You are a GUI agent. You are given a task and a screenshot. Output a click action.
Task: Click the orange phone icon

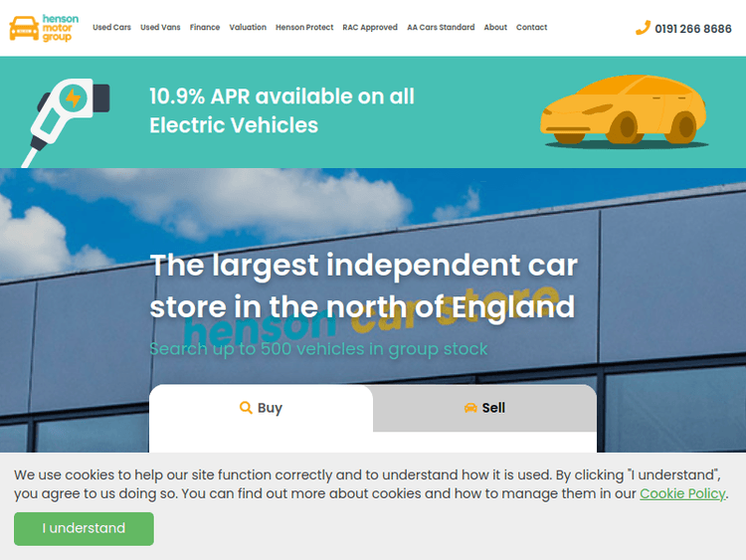tap(643, 28)
